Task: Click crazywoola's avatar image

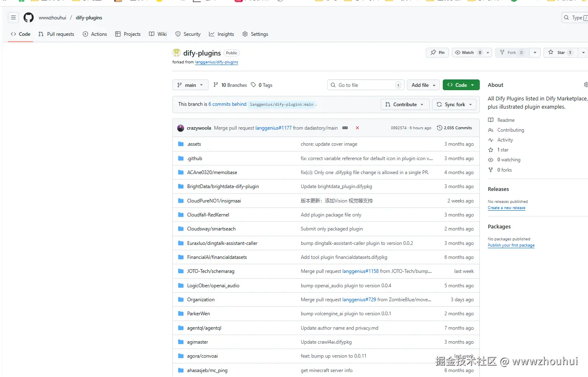Action: coord(181,128)
